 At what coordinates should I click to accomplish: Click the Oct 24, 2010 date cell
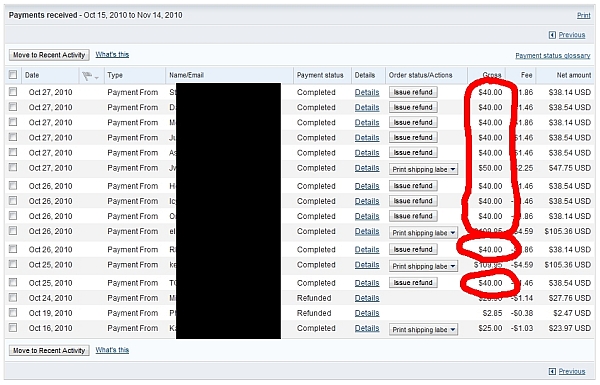coord(50,298)
